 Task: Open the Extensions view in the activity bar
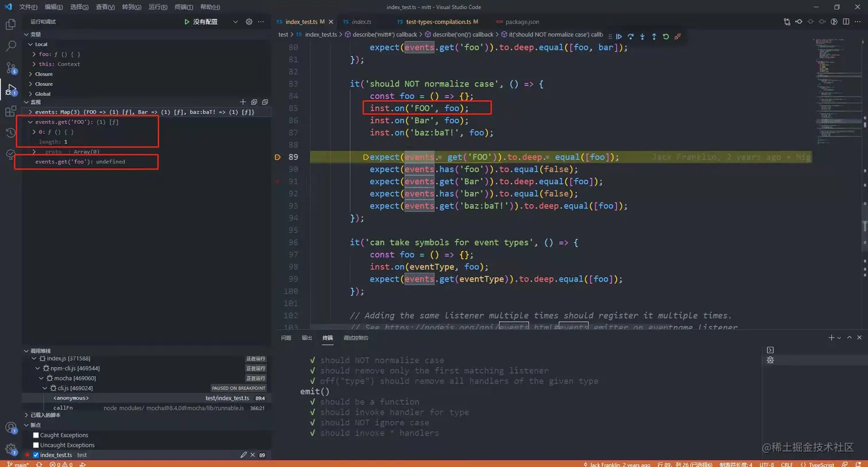(x=10, y=111)
